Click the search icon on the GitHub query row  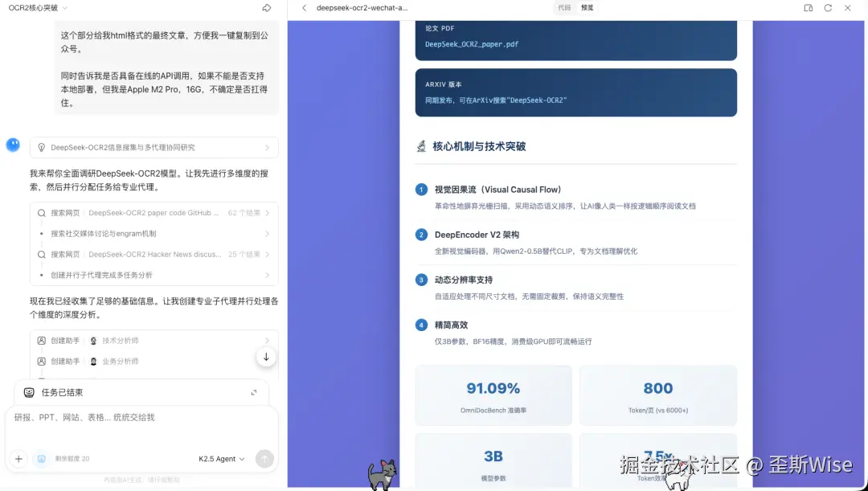click(x=42, y=213)
